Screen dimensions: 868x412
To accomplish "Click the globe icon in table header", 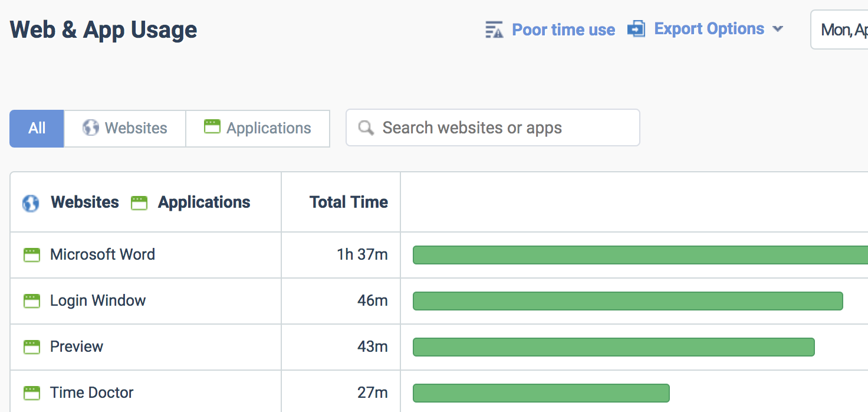I will point(31,204).
